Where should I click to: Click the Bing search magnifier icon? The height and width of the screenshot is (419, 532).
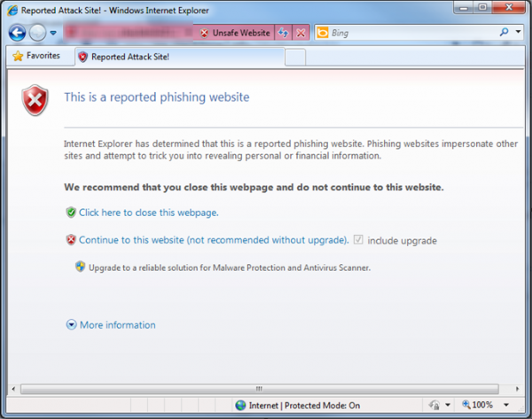(505, 33)
